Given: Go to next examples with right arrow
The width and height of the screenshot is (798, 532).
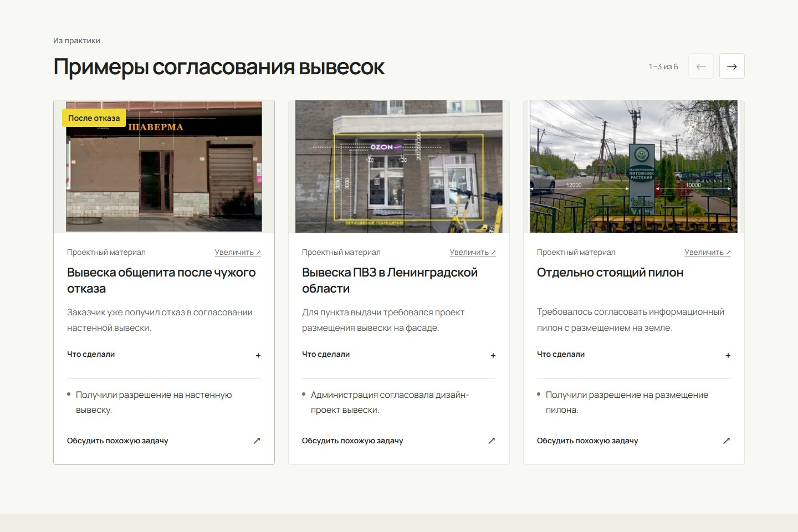Looking at the screenshot, I should (x=731, y=66).
